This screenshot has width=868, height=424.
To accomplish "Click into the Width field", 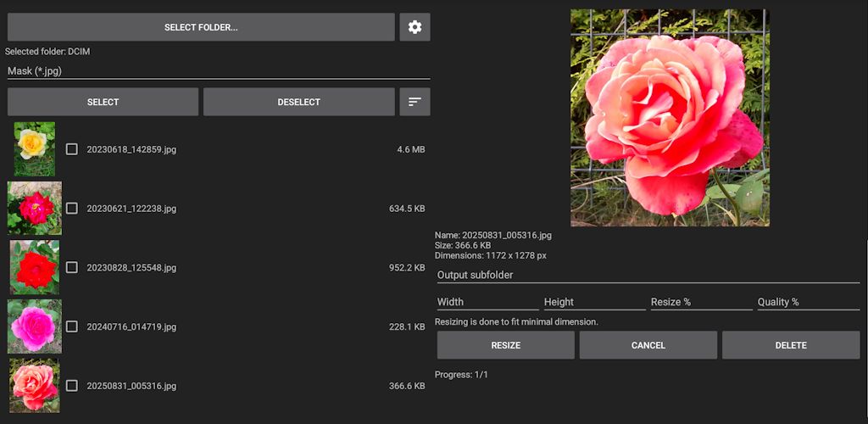I will coord(487,302).
